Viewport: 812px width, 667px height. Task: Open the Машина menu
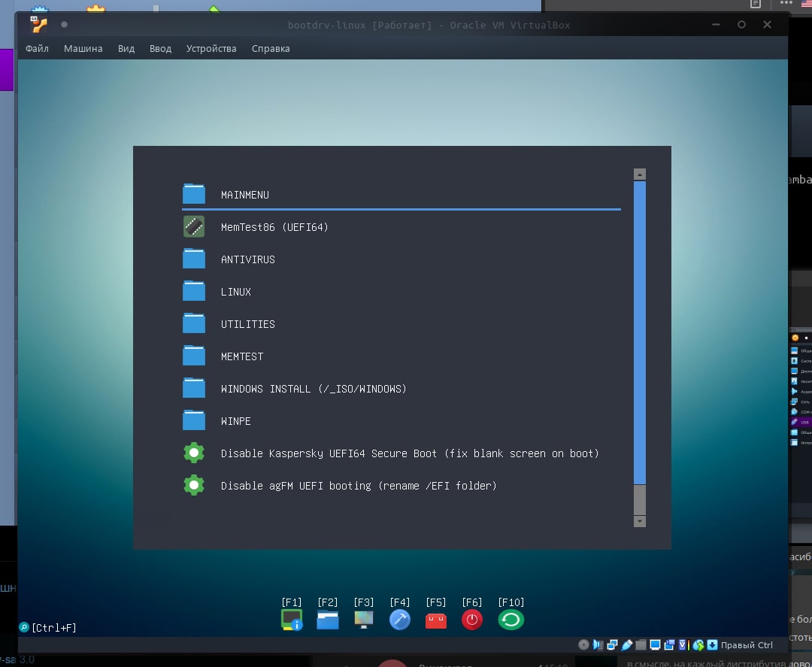(x=83, y=48)
